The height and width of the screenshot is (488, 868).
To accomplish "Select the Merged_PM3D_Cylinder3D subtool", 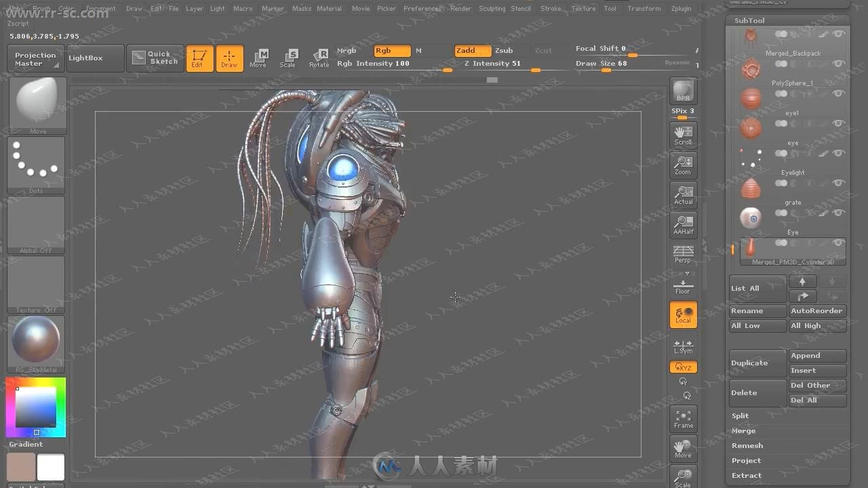I will point(792,251).
